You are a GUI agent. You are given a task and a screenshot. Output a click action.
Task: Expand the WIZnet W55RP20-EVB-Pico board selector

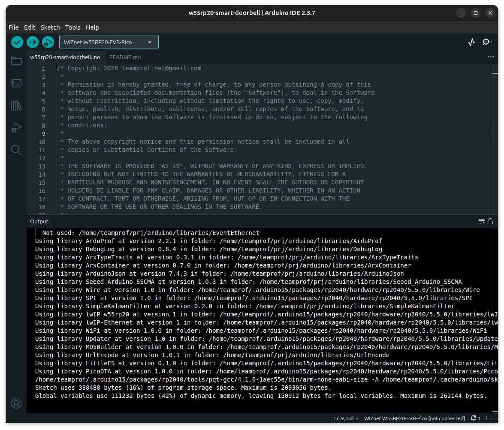click(109, 42)
